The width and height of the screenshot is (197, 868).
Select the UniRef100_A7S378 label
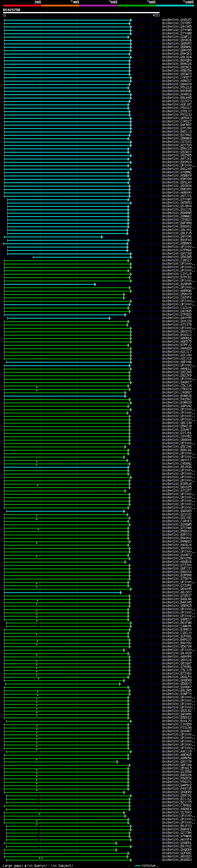click(177, 325)
